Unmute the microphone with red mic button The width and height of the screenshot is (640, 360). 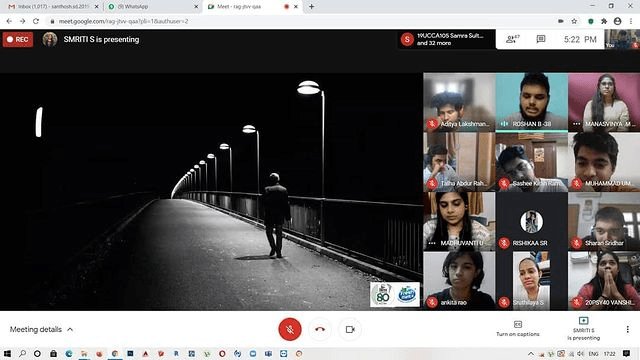click(290, 329)
